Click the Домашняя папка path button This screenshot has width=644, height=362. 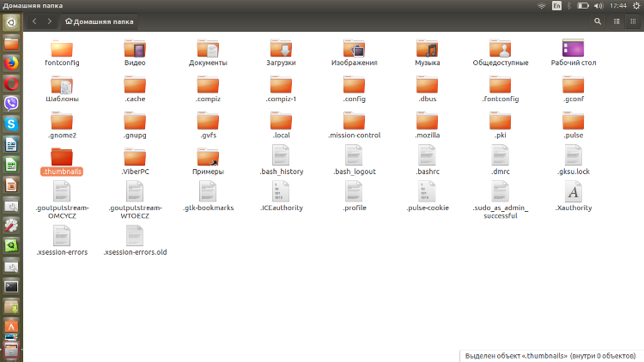tap(100, 21)
